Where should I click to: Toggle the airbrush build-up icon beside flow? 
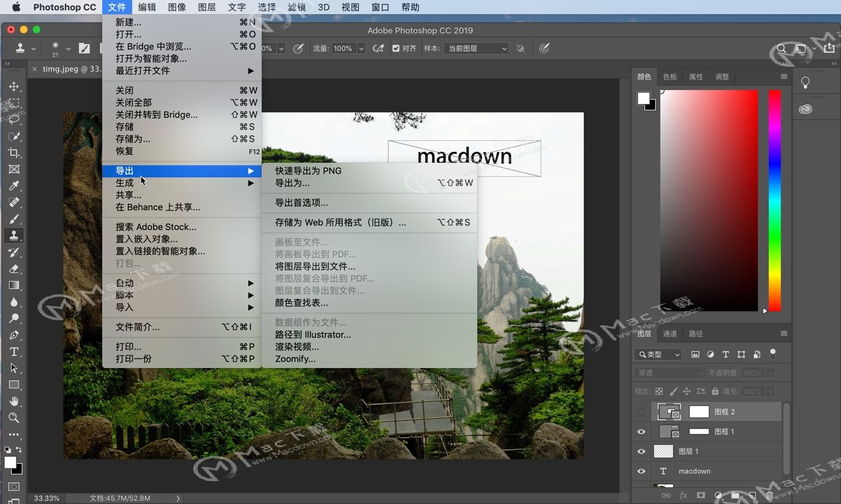378,48
